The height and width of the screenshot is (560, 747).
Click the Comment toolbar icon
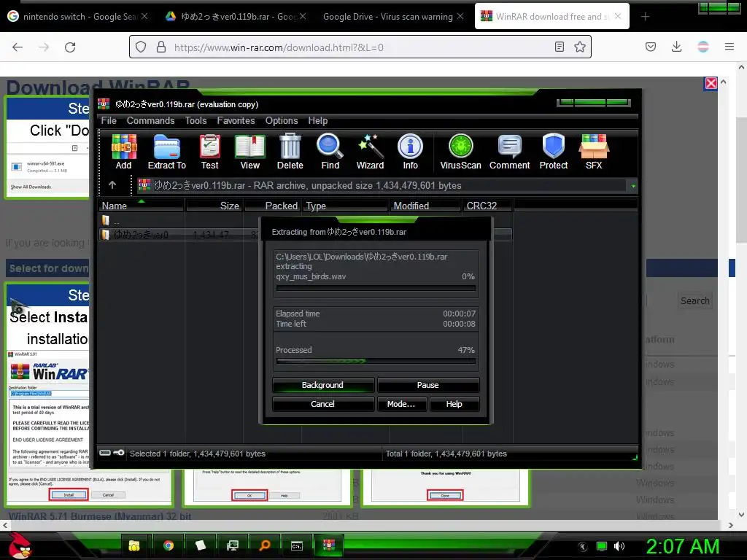[x=509, y=152]
